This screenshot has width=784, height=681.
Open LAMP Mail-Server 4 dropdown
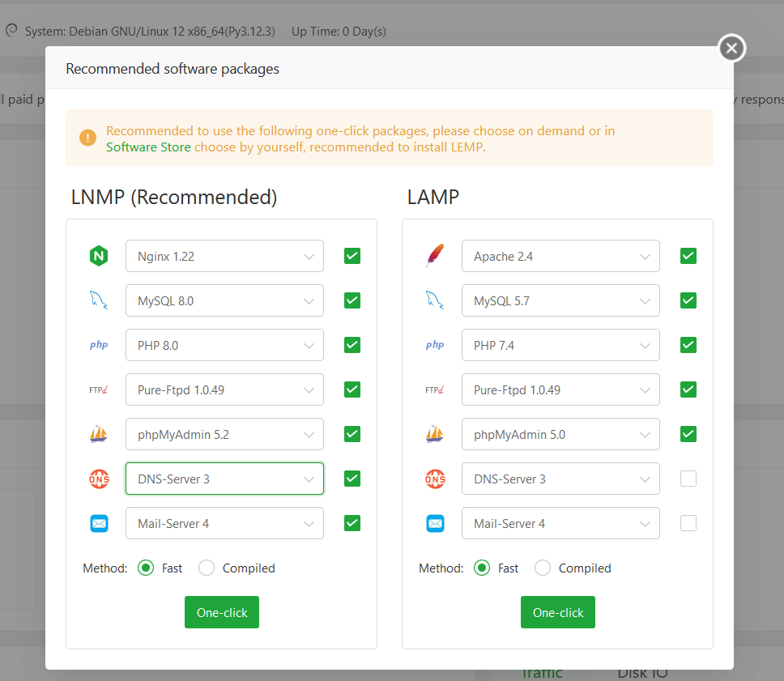pyautogui.click(x=560, y=523)
